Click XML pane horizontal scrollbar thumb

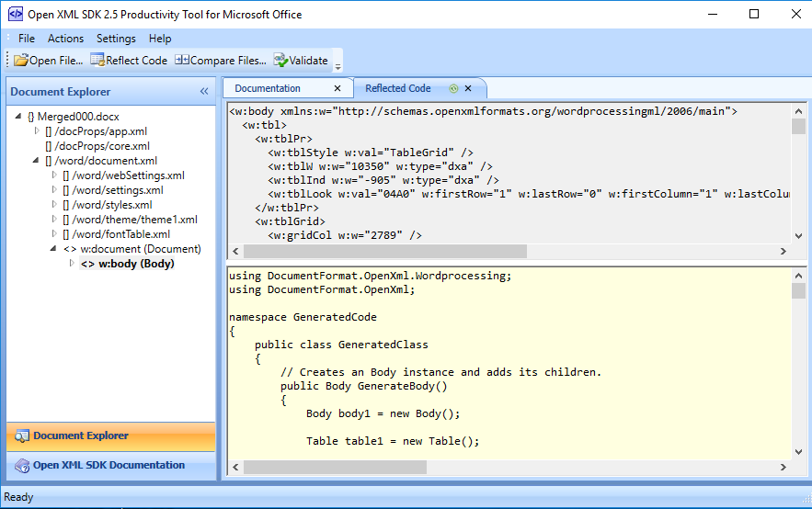tap(385, 252)
